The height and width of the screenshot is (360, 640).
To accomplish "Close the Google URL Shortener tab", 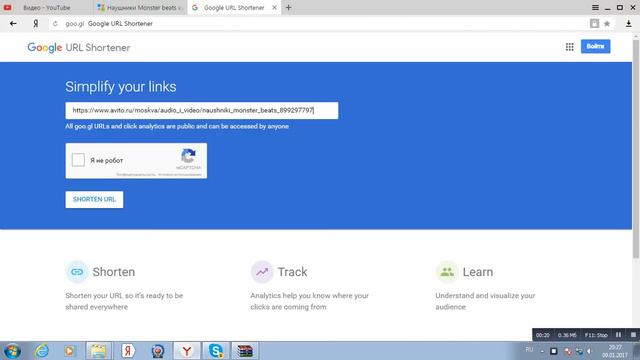I will coord(274,8).
